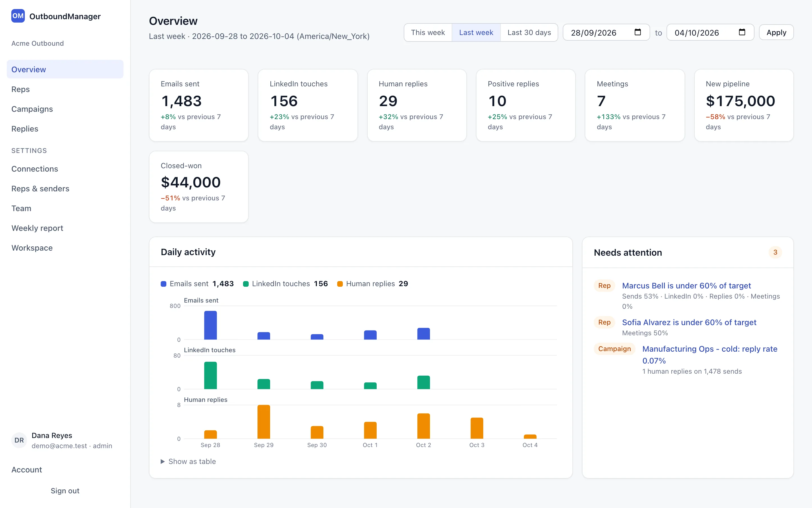Click the Needs attention count badge
This screenshot has width=812, height=508.
(775, 252)
